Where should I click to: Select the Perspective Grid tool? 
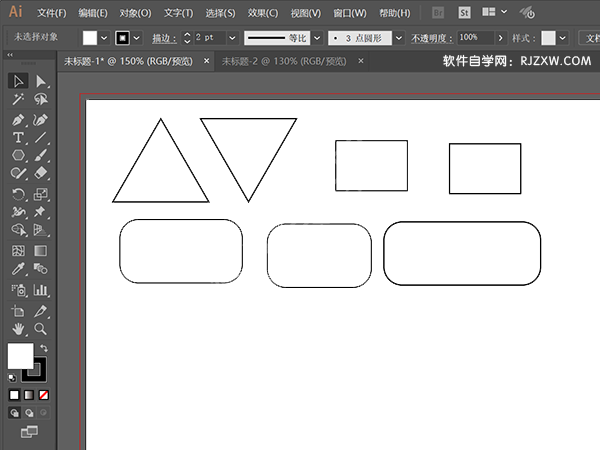click(40, 230)
